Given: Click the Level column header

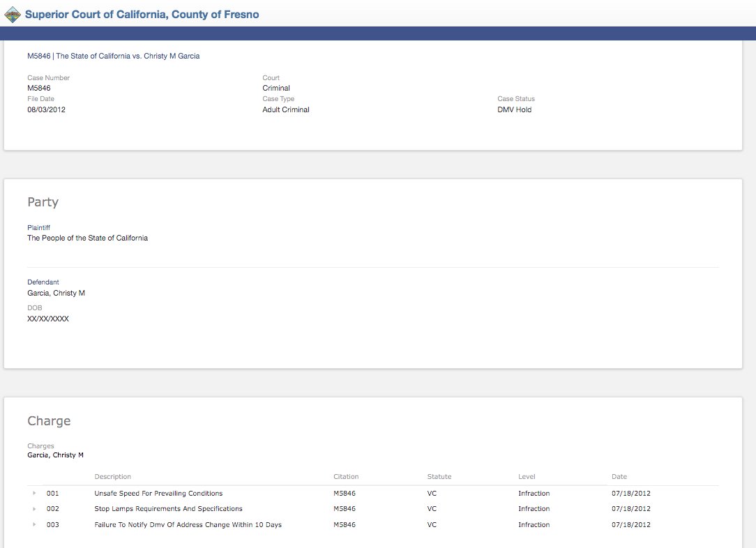Looking at the screenshot, I should [527, 476].
